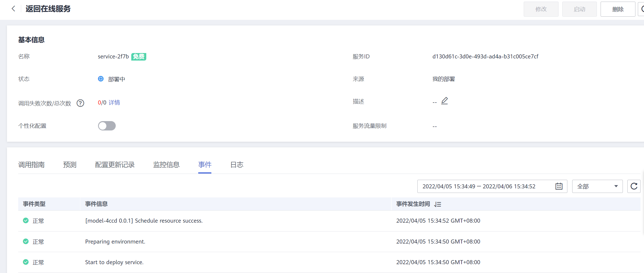Click the 基本信息 section heading
Viewport: 644px width, 273px height.
tap(31, 40)
